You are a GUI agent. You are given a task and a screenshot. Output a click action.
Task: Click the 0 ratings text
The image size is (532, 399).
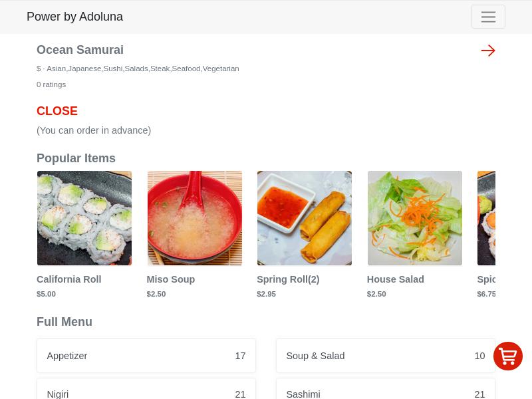point(51,84)
